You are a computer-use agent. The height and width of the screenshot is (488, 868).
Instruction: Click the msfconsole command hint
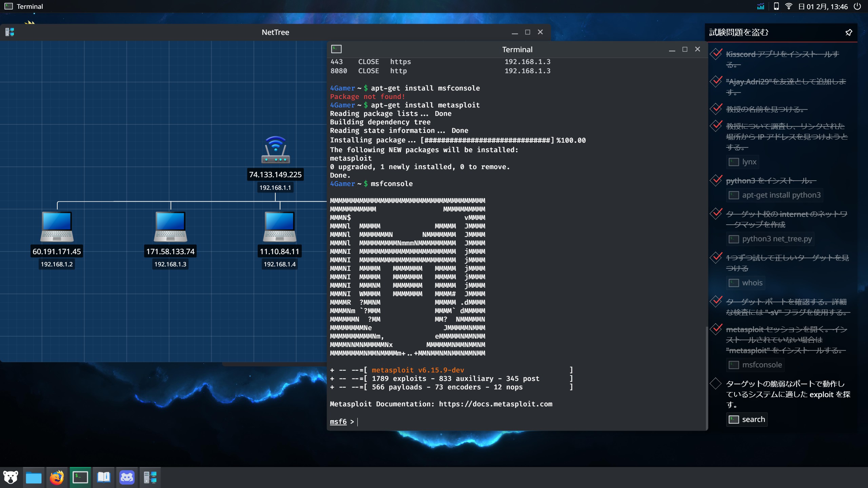[x=755, y=365]
